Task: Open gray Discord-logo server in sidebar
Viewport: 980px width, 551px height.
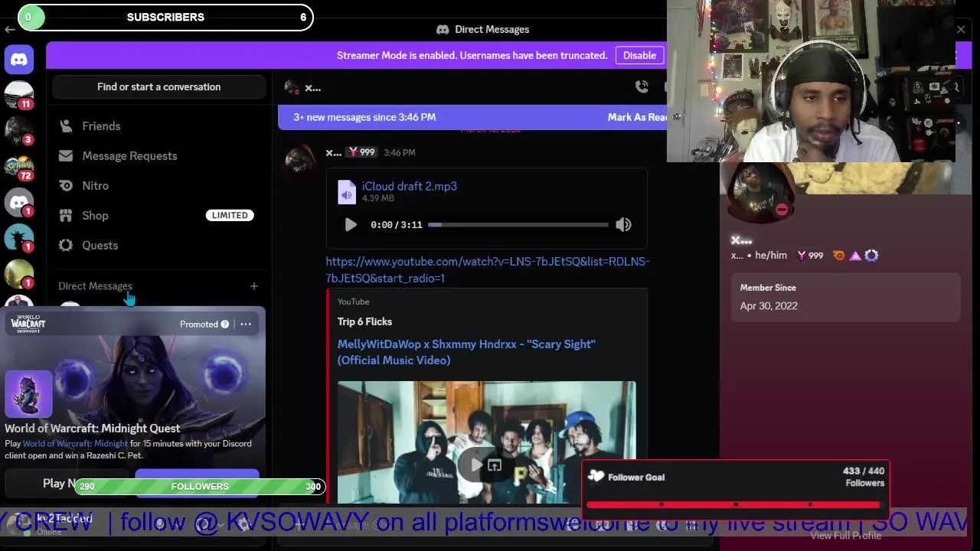Action: click(19, 203)
